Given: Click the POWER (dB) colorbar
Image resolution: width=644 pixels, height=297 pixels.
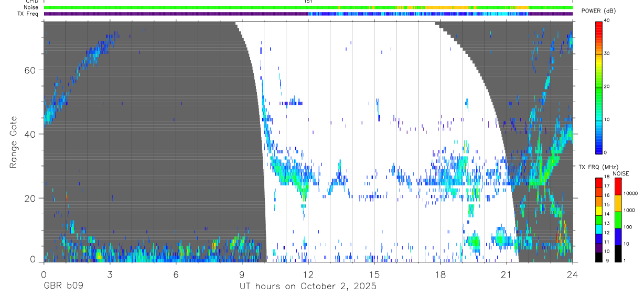Looking at the screenshot, I should (x=598, y=87).
